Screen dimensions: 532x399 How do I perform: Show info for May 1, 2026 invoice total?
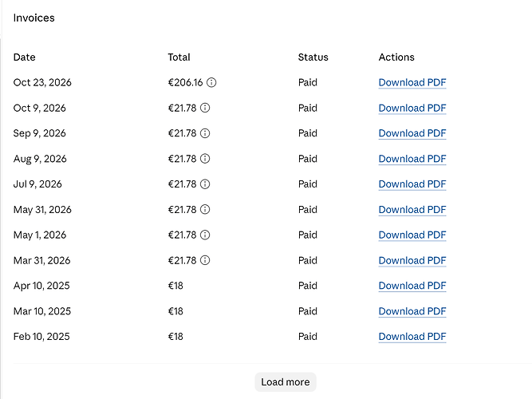pyautogui.click(x=205, y=235)
